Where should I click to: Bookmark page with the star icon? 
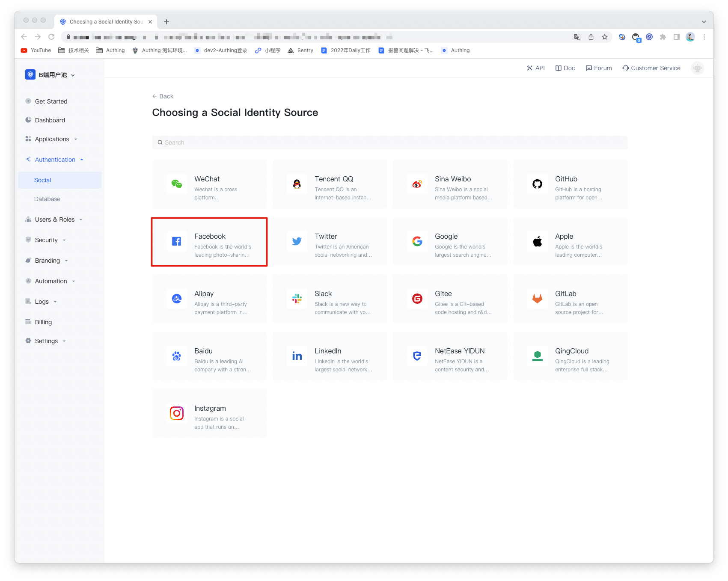604,37
